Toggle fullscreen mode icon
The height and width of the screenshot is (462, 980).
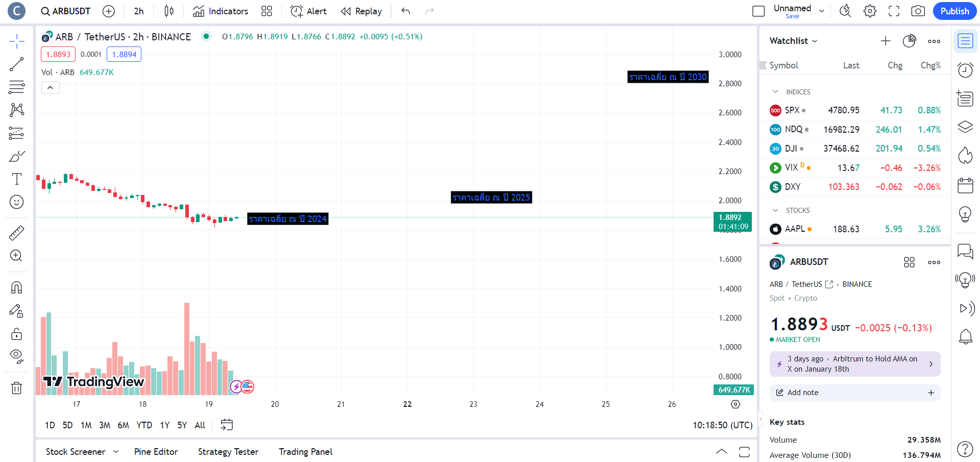tap(894, 11)
